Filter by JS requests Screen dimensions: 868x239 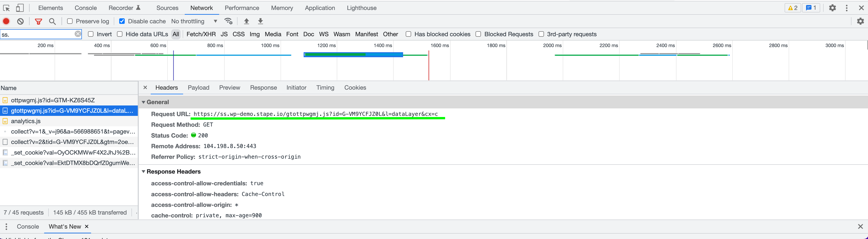pos(224,34)
